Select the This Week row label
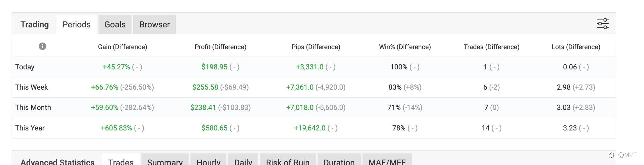The height and width of the screenshot is (165, 644). (x=32, y=87)
